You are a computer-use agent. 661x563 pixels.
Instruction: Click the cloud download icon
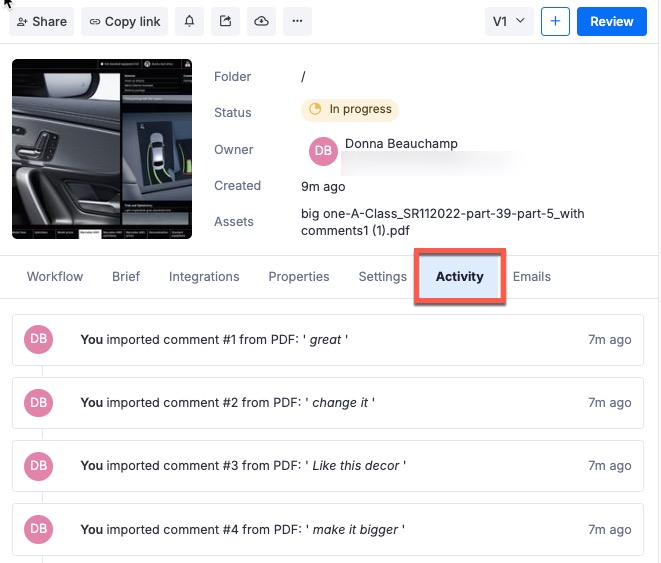[261, 21]
